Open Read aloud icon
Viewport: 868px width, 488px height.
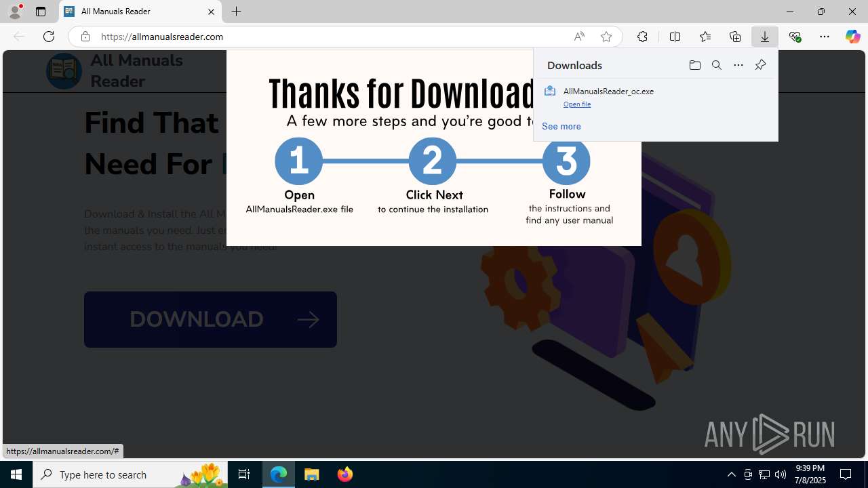click(579, 37)
